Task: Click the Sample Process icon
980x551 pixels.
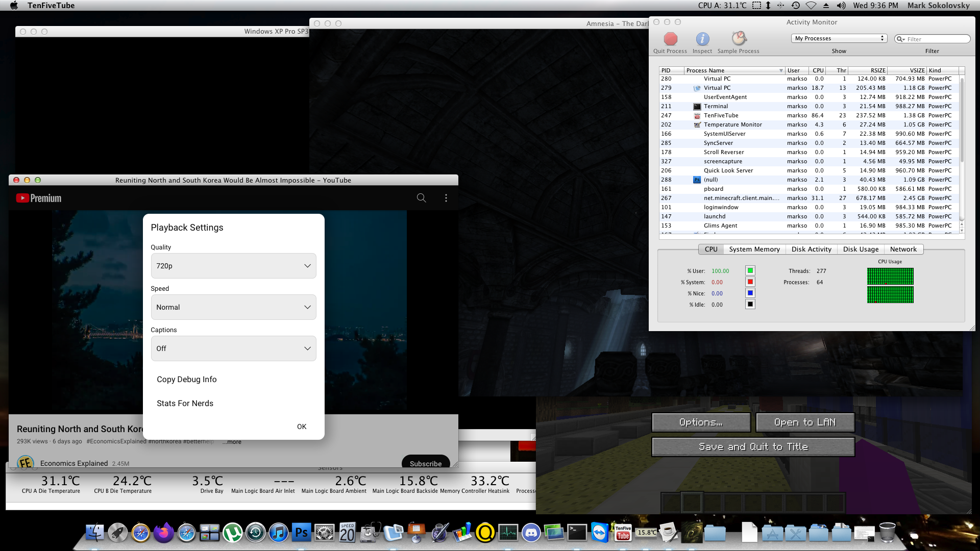Action: tap(739, 39)
